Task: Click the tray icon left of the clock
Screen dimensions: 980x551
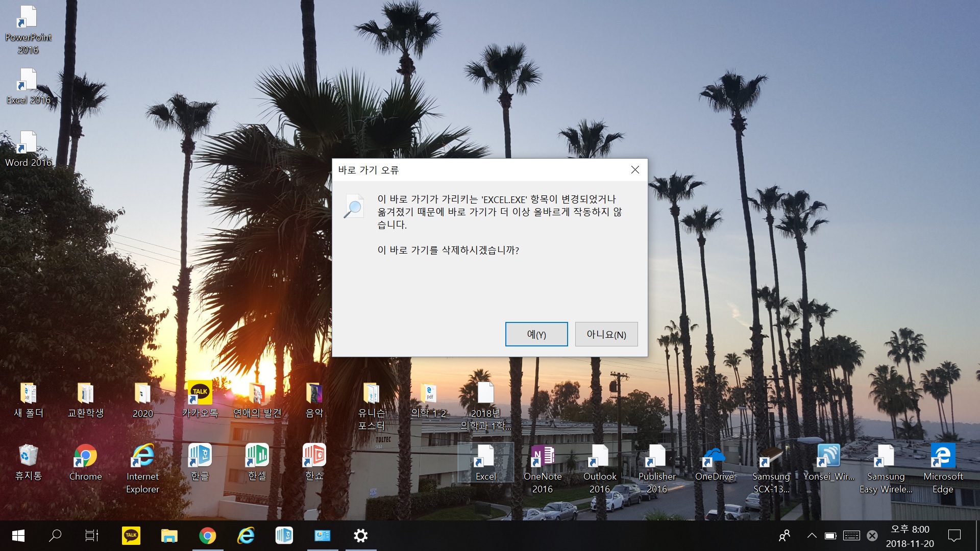Action: click(x=872, y=536)
